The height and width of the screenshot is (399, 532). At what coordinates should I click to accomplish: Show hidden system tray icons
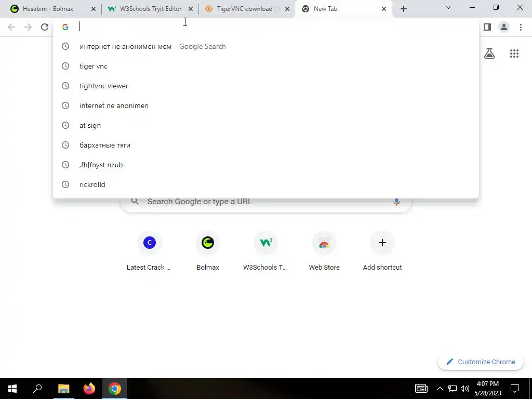440,389
